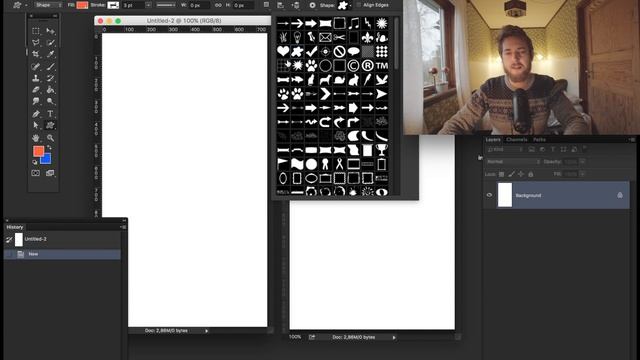Select the Move tool
This screenshot has width=640, height=360.
coord(50,31)
